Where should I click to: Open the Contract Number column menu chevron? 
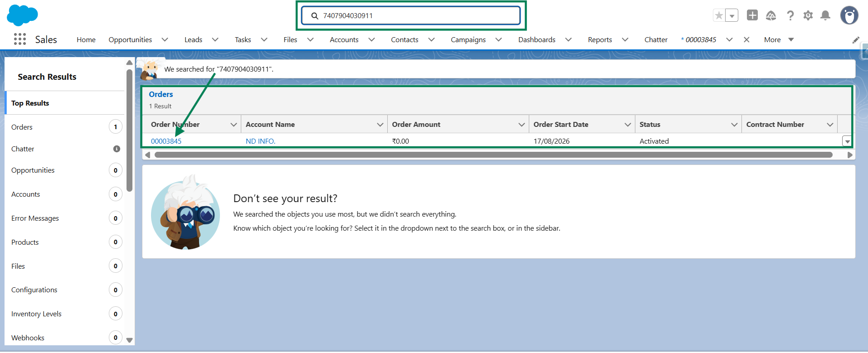830,125
